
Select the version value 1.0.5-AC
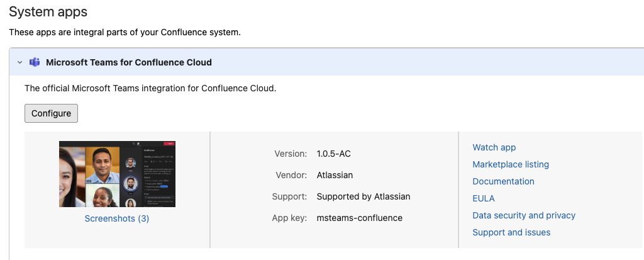[334, 154]
